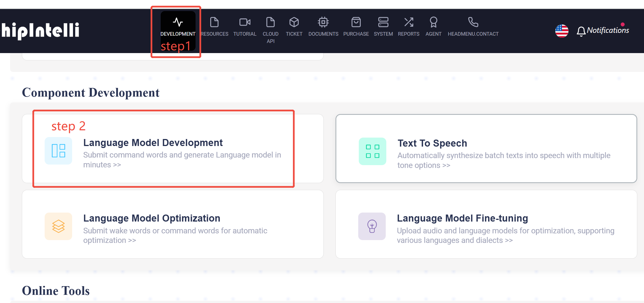Click the Development pulse icon
This screenshot has height=303, width=644.
pyautogui.click(x=178, y=22)
